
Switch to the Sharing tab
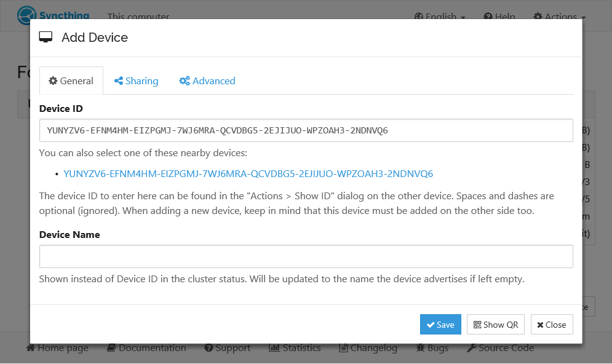136,81
